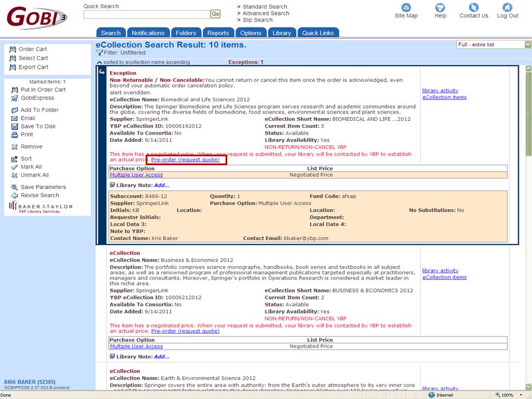Click the Add To Folder icon
This screenshot has width=532, height=399.
tap(14, 110)
